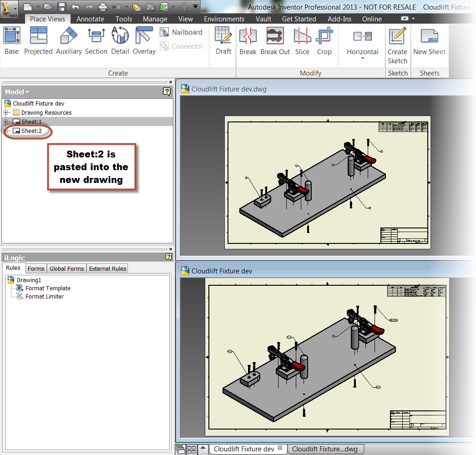Screen dimensions: 476x455
Task: Open the Manage ribbon tab
Action: pyautogui.click(x=155, y=19)
